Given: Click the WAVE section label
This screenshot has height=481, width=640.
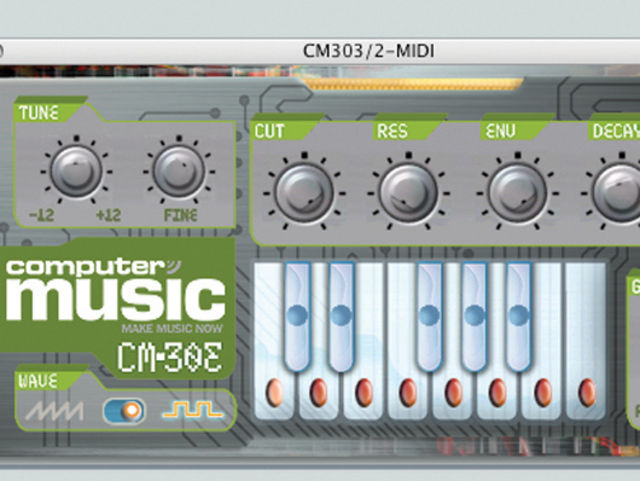Looking at the screenshot, I should click(38, 381).
